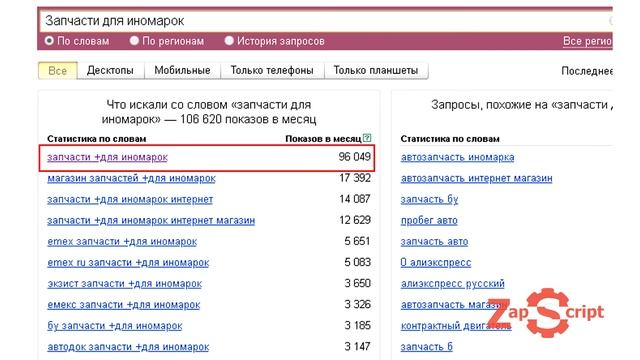This screenshot has height=360, width=640.
Task: Open 'емекс запчасти +для иномарок' link
Action: pos(124,305)
